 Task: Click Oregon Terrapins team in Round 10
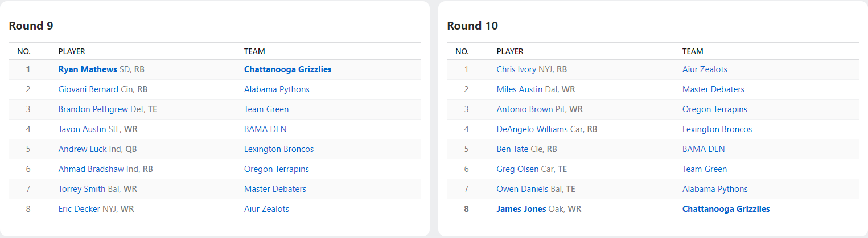click(714, 109)
